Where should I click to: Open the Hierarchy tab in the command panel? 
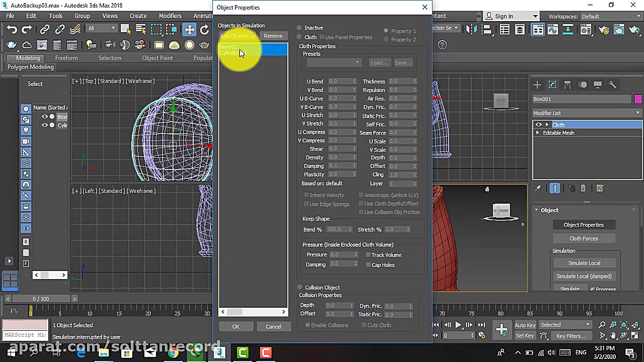tap(567, 84)
